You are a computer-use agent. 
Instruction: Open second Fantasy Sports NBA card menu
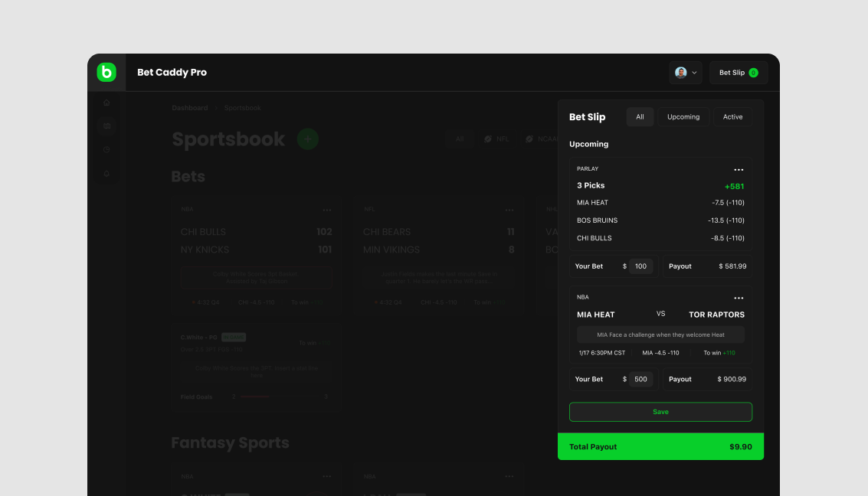coord(509,477)
